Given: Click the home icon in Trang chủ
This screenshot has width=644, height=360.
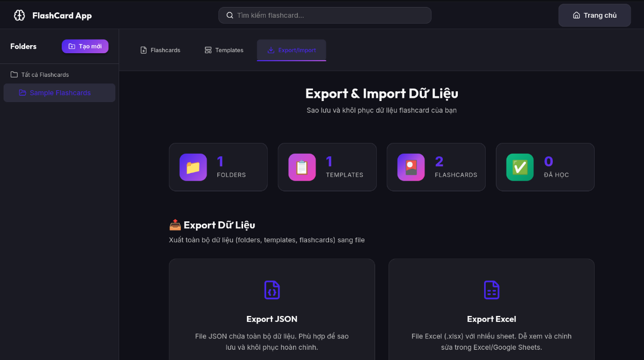Looking at the screenshot, I should click(x=576, y=16).
